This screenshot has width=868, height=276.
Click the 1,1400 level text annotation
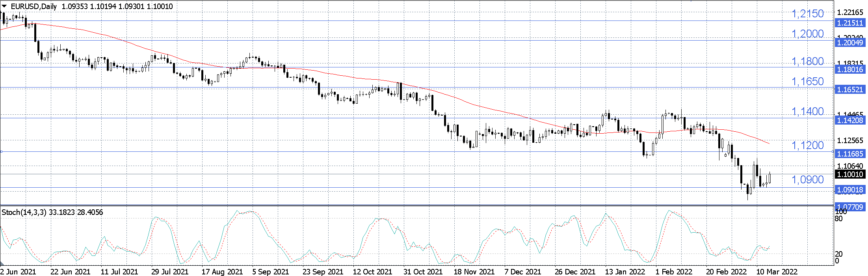(808, 112)
